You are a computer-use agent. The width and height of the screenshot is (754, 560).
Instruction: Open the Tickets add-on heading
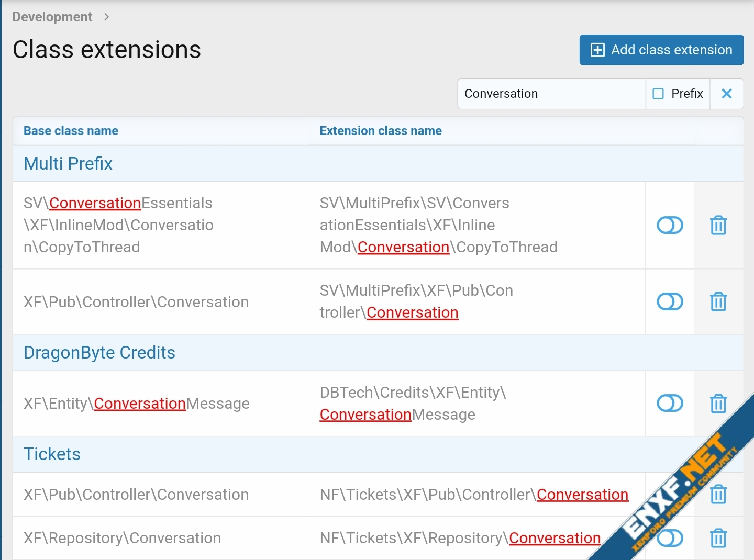(52, 454)
